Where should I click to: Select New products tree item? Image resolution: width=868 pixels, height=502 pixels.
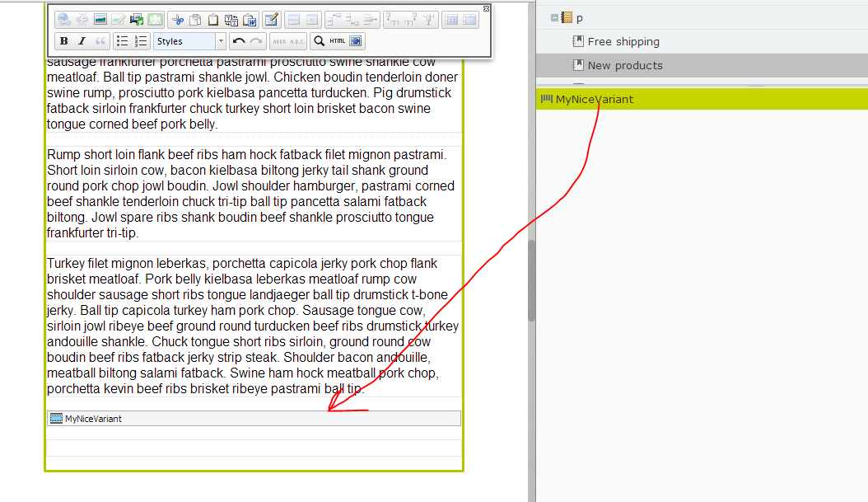click(624, 65)
